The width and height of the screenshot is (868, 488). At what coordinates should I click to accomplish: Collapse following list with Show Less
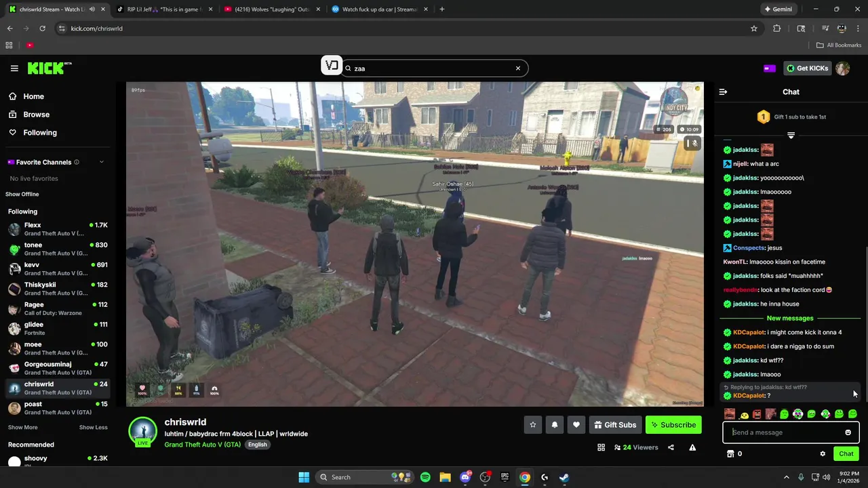coord(93,428)
